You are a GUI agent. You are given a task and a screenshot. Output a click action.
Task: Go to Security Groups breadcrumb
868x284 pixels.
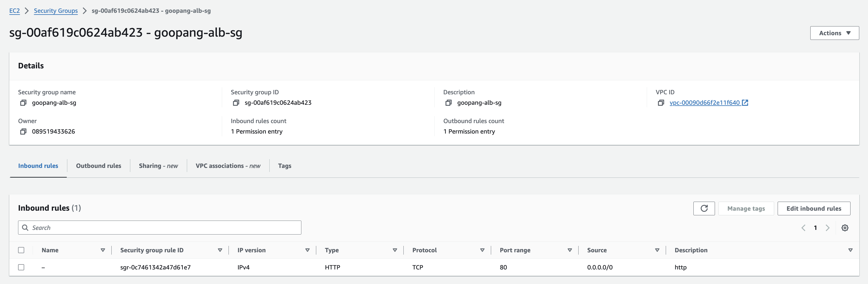pyautogui.click(x=56, y=11)
